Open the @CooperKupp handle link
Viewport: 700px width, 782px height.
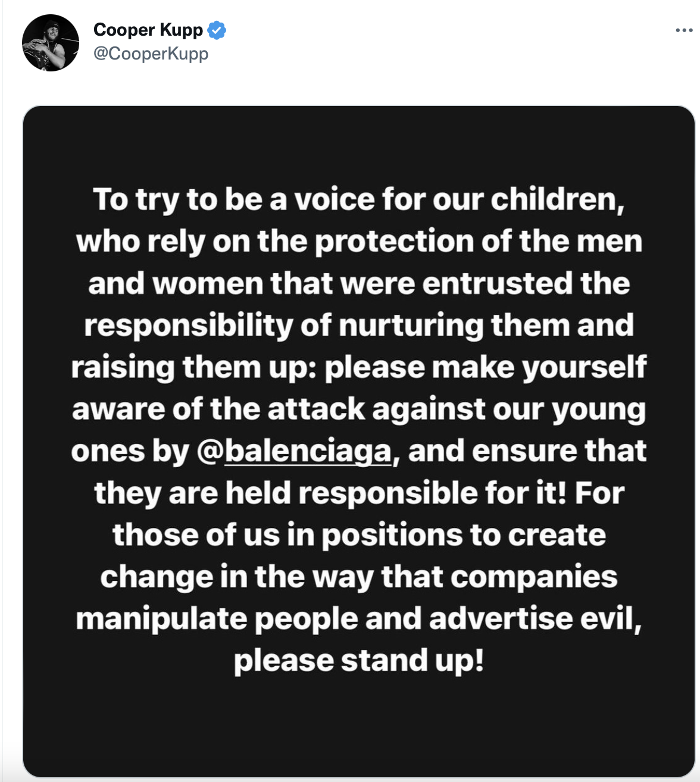tap(151, 54)
